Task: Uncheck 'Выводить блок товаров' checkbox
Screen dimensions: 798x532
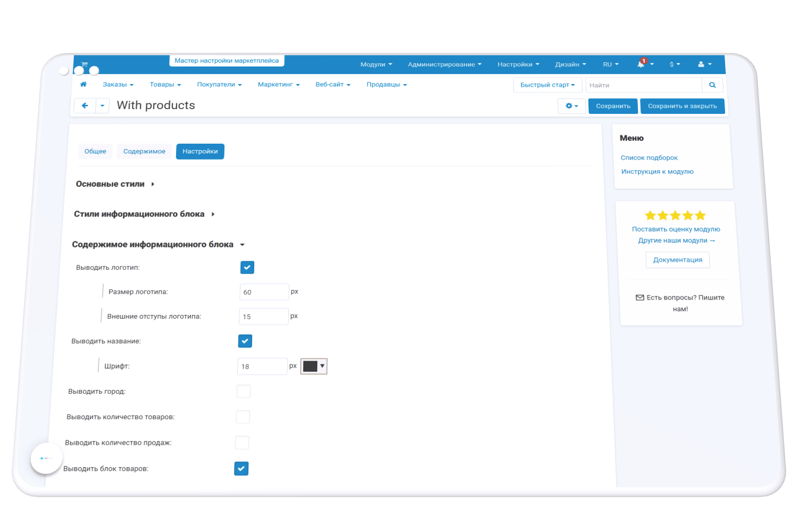Action: (242, 469)
